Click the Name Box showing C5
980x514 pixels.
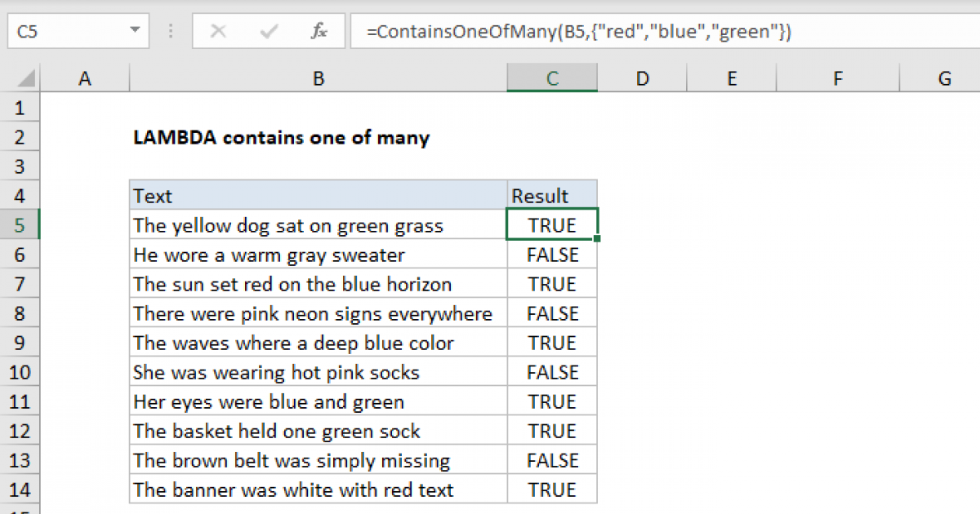(69, 31)
